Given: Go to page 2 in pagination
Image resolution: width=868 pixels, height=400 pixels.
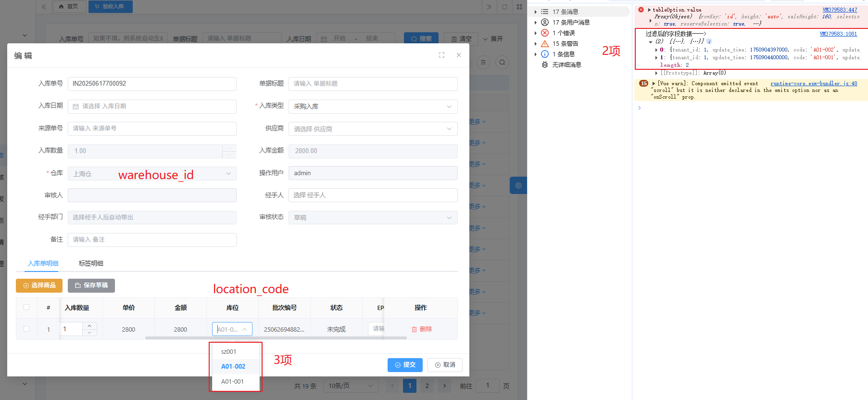Looking at the screenshot, I should [x=427, y=386].
